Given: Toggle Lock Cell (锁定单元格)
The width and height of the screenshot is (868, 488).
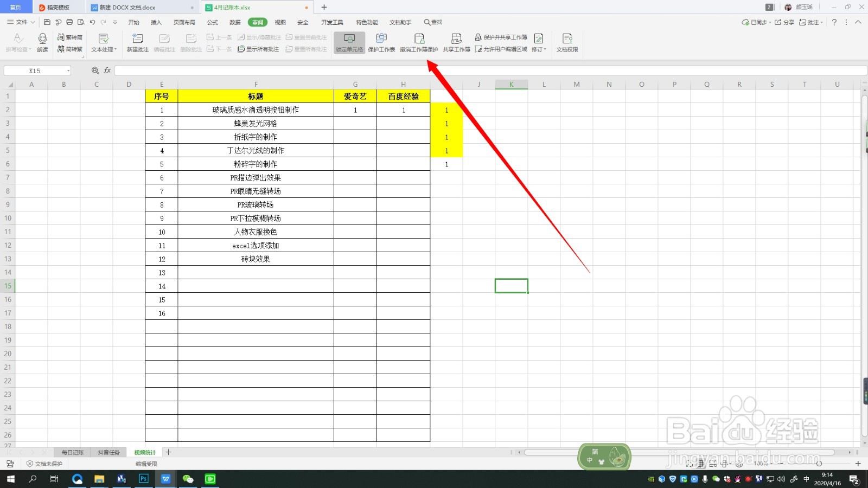Looking at the screenshot, I should 349,43.
